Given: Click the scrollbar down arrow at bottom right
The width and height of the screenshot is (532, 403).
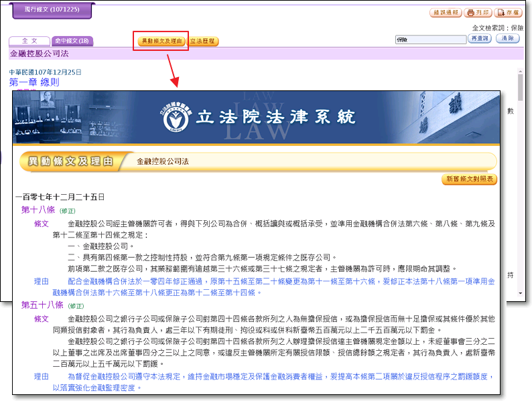Looking at the screenshot, I should (x=521, y=293).
